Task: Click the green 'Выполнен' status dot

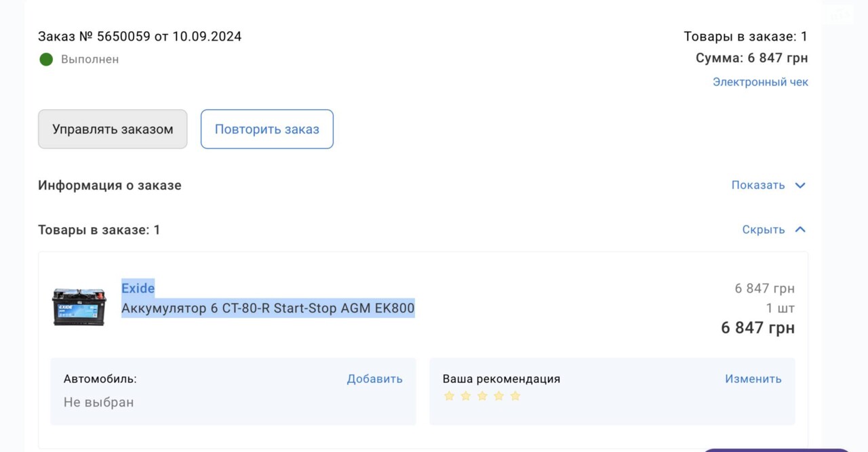Action: coord(46,60)
